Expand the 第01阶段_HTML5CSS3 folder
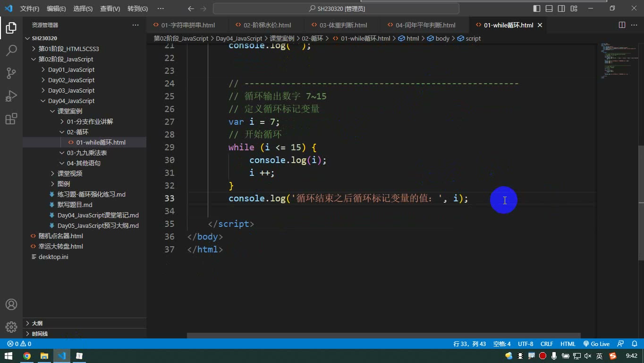Screen dimensions: 644x363 pos(85,49)
